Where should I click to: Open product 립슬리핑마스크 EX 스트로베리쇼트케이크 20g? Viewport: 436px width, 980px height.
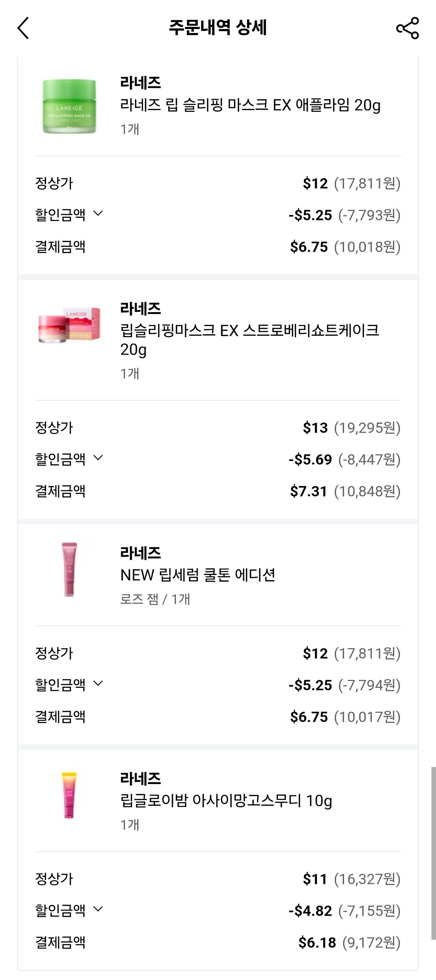249,340
